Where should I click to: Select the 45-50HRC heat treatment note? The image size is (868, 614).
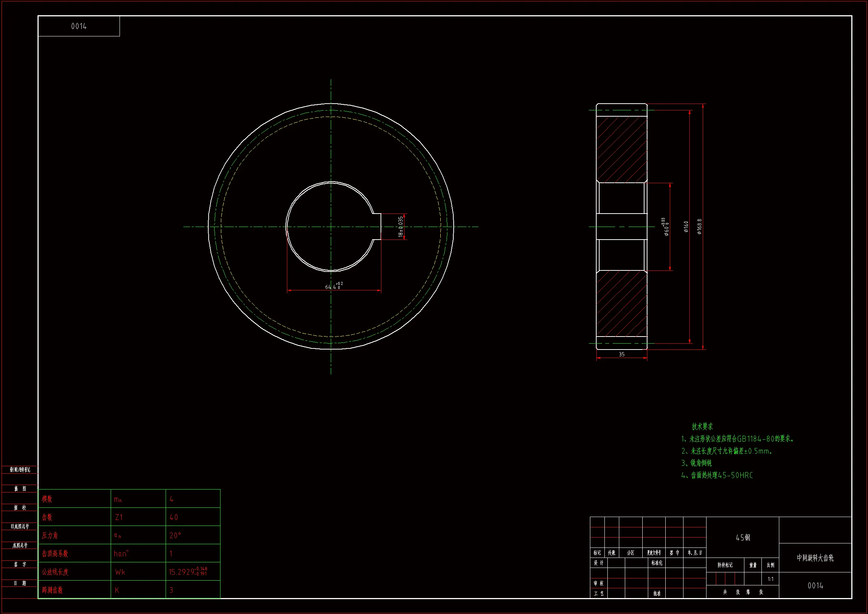point(717,475)
